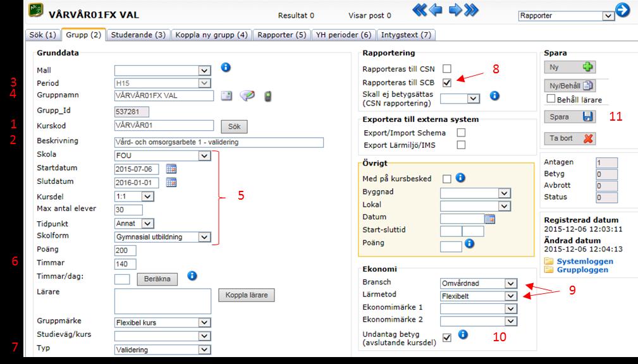Viewport: 638px width, 364px height.
Task: Open the Slutdatum calendar picker
Action: coord(171,182)
